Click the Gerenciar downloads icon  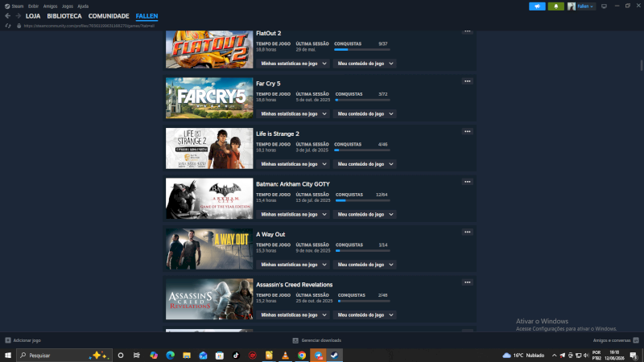click(x=295, y=340)
